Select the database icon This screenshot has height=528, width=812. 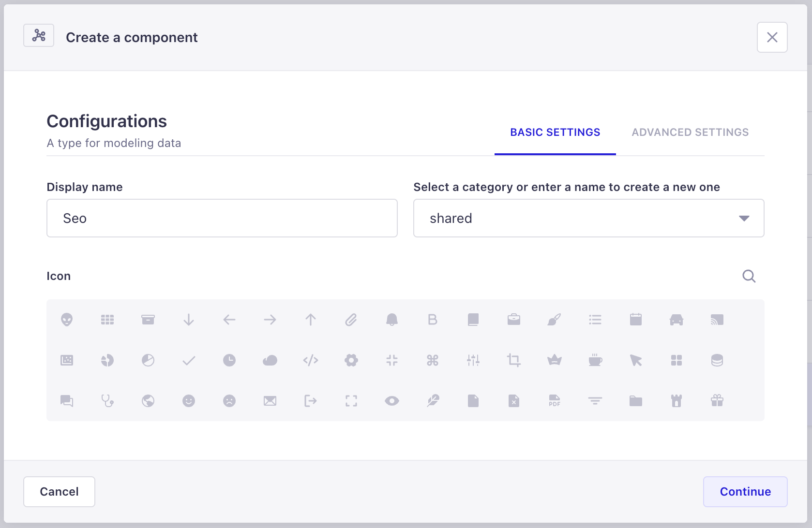718,360
